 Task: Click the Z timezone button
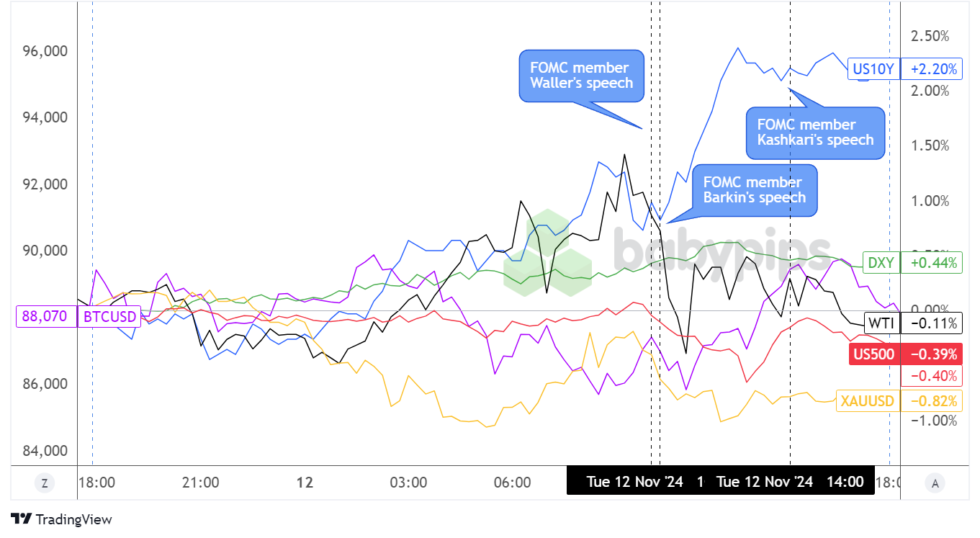coord(45,483)
